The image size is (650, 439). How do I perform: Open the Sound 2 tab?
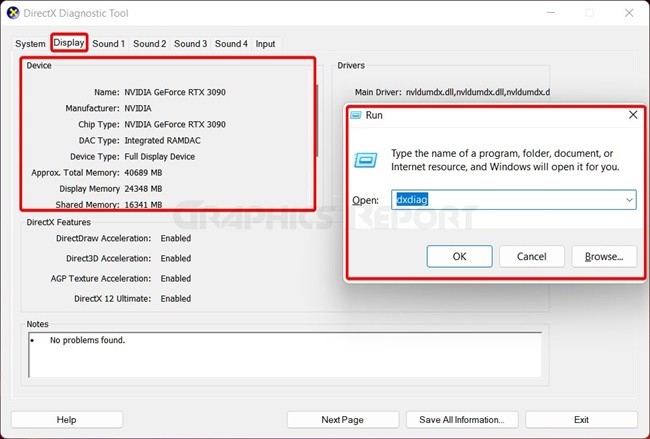150,44
